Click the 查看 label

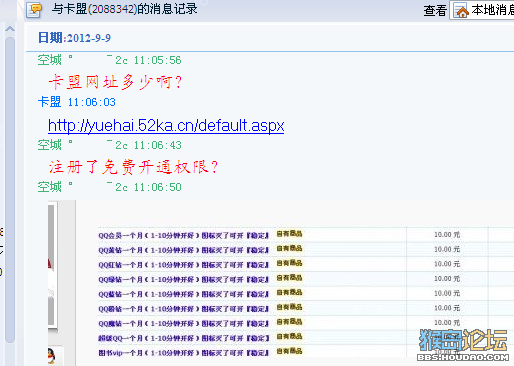[x=435, y=10]
